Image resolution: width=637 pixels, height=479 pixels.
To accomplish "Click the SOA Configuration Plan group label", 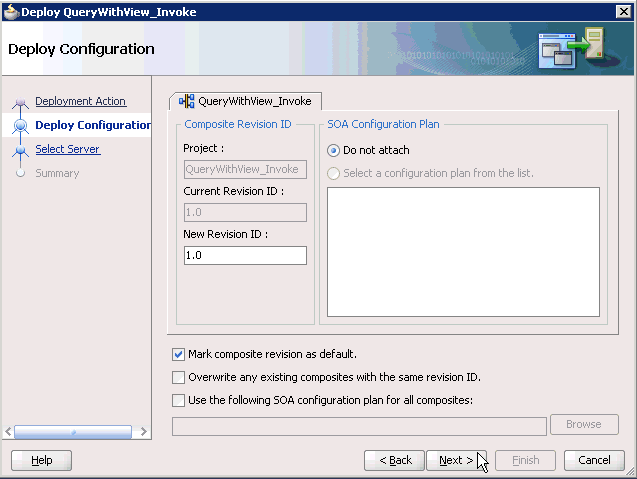I will click(x=383, y=124).
